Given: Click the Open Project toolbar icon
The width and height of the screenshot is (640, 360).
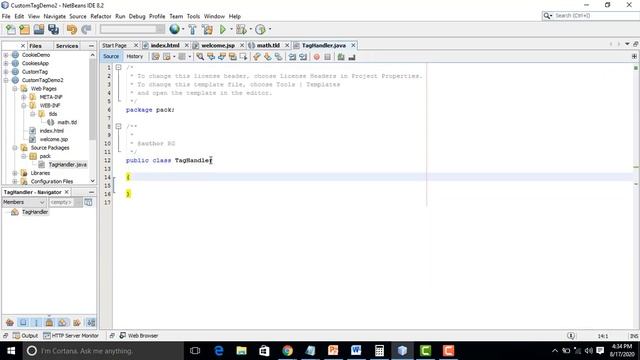Looking at the screenshot, I should tap(39, 29).
